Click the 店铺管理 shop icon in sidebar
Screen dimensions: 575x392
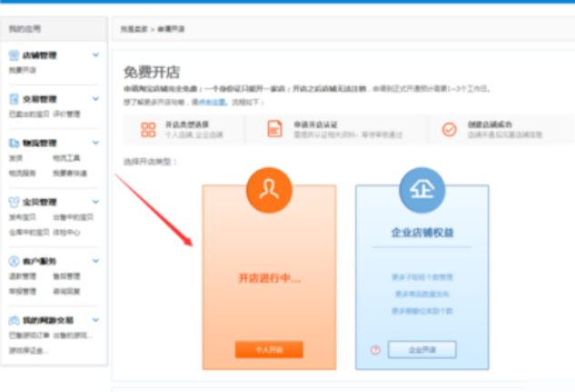tap(15, 55)
